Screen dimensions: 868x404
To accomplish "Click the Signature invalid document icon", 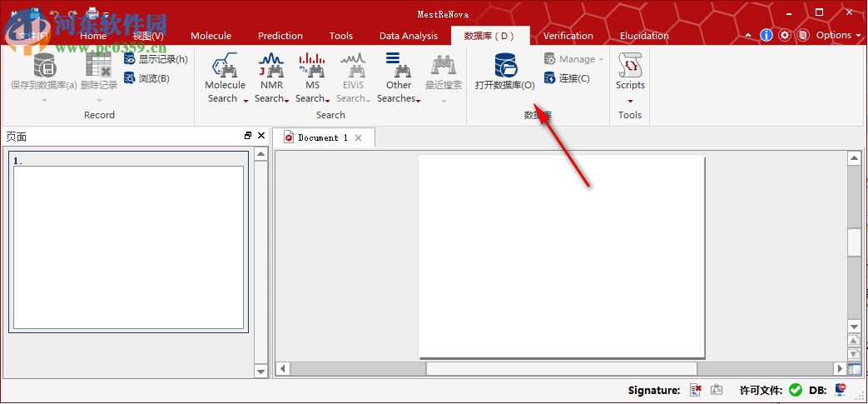I will (696, 390).
